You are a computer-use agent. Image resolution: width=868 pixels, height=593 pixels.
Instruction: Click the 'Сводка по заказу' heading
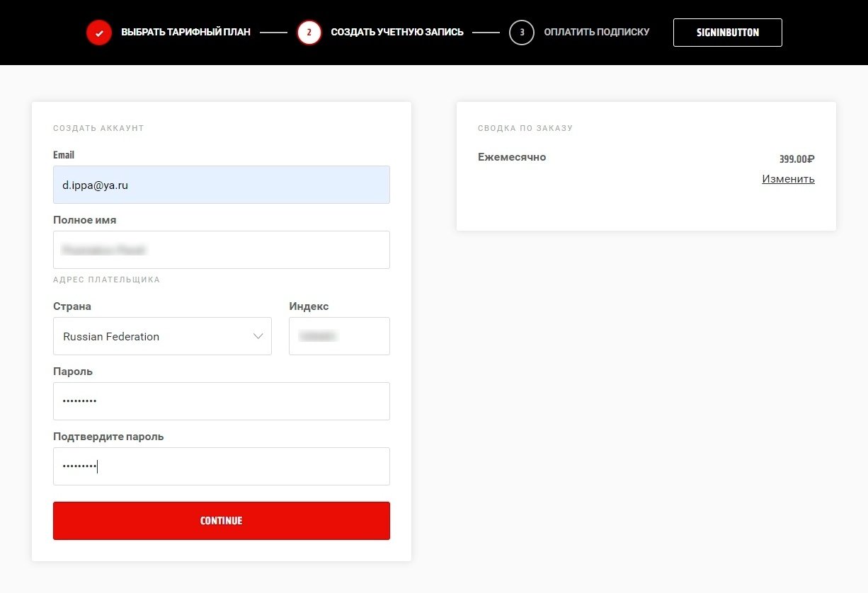click(x=525, y=128)
